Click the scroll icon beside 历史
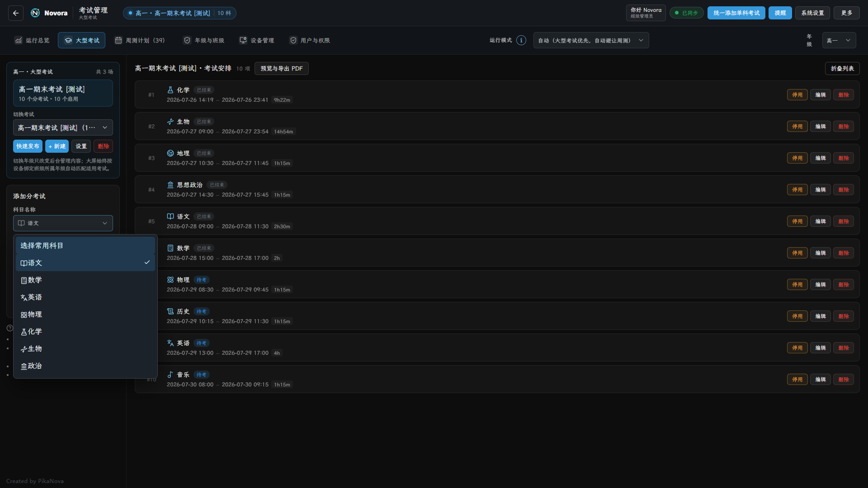 [x=170, y=311]
